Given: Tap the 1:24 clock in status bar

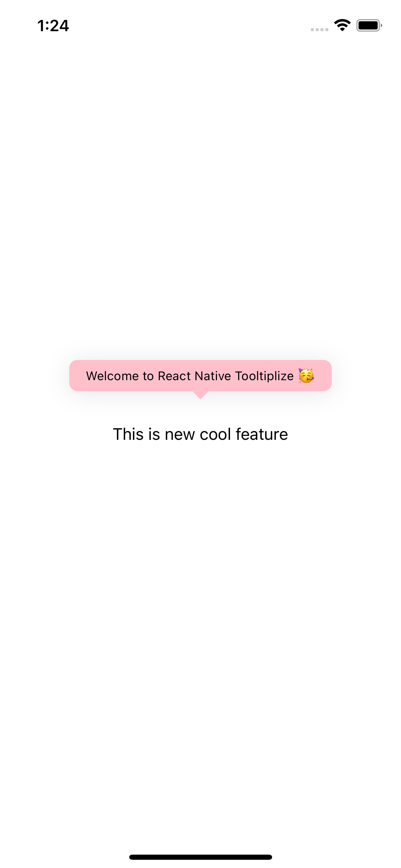Looking at the screenshot, I should click(53, 26).
